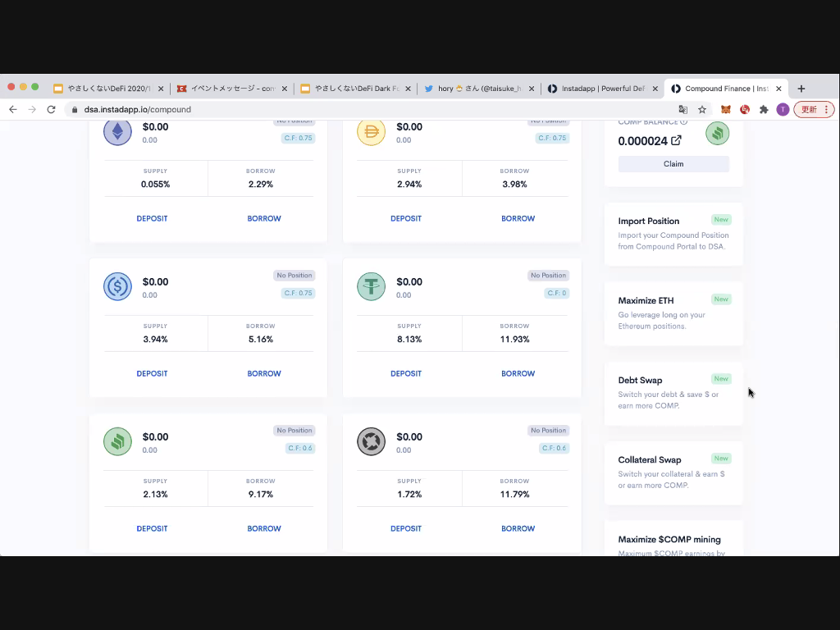Click USDC card No Position badge
840x630 pixels.
pos(294,276)
